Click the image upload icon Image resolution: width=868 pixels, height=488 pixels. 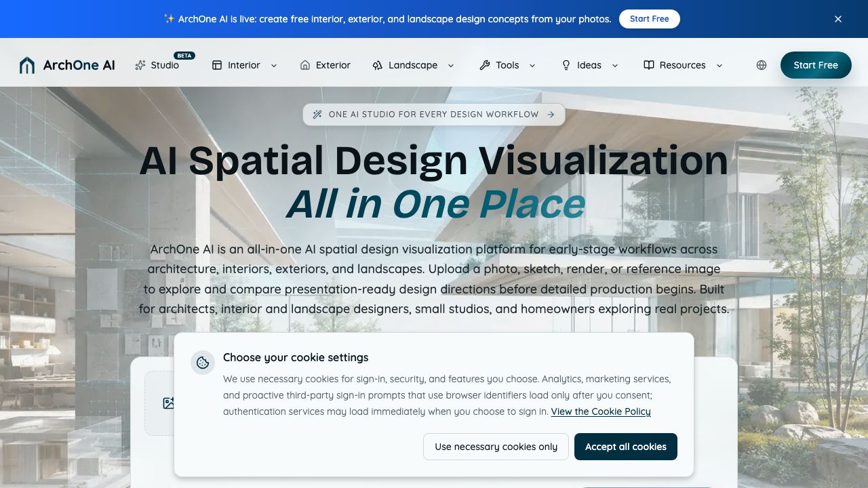[169, 403]
